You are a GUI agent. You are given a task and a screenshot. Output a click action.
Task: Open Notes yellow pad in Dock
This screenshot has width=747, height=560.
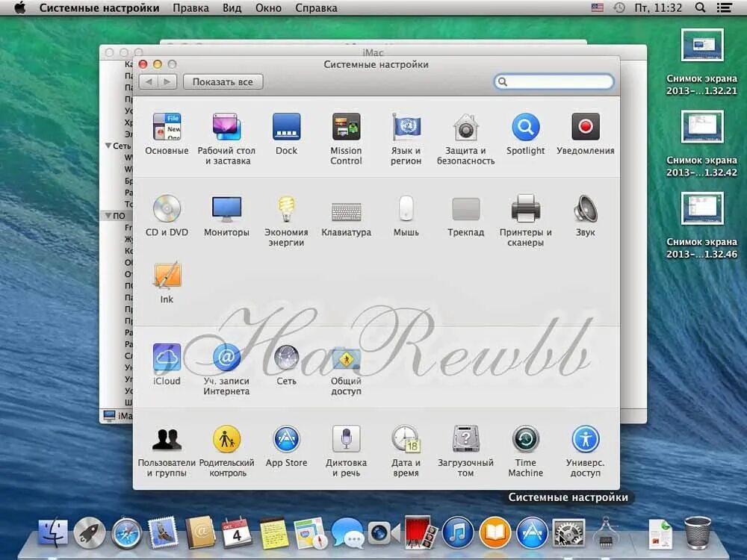coord(273,532)
